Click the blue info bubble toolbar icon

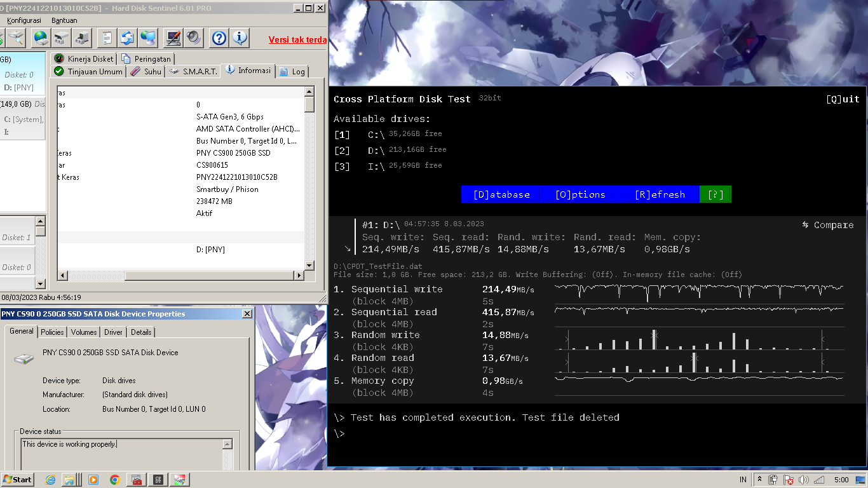pos(240,38)
